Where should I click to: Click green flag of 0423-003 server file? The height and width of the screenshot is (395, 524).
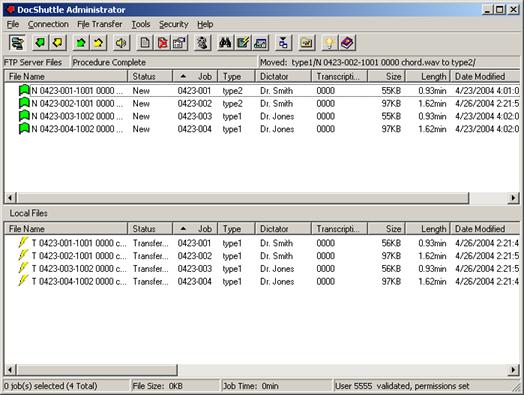coord(24,116)
